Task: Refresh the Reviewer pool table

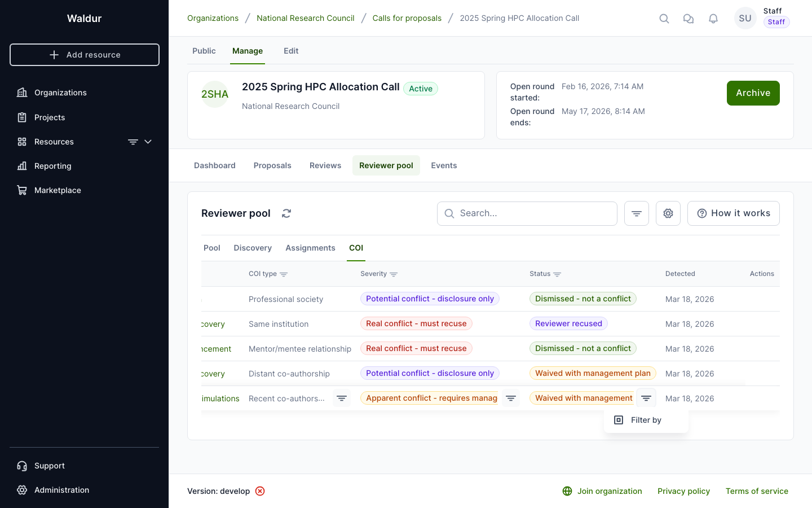Action: [286, 213]
